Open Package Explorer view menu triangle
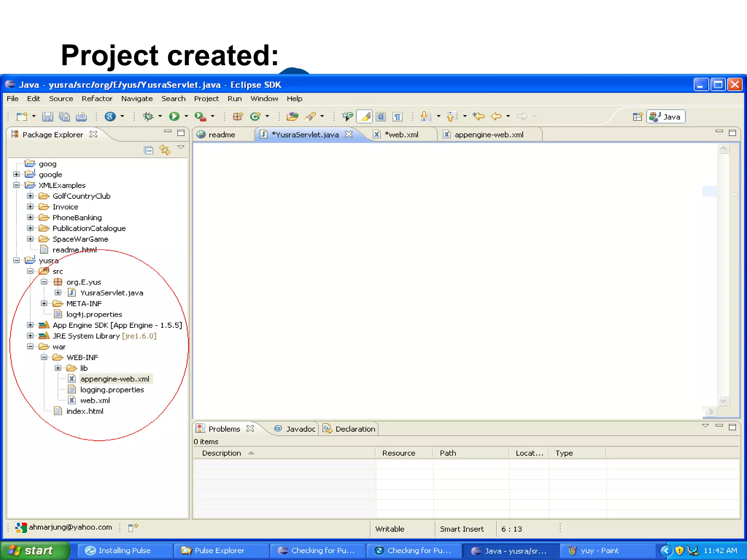This screenshot has width=747, height=560. coord(181,147)
